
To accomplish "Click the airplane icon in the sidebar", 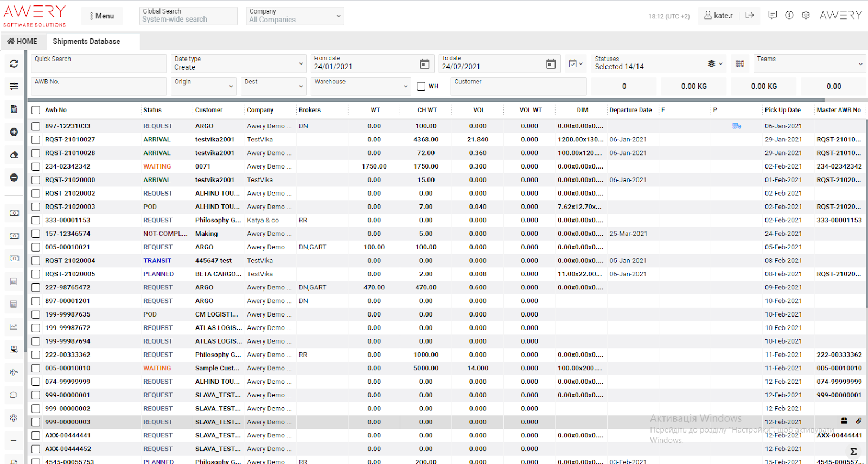I will click(14, 372).
